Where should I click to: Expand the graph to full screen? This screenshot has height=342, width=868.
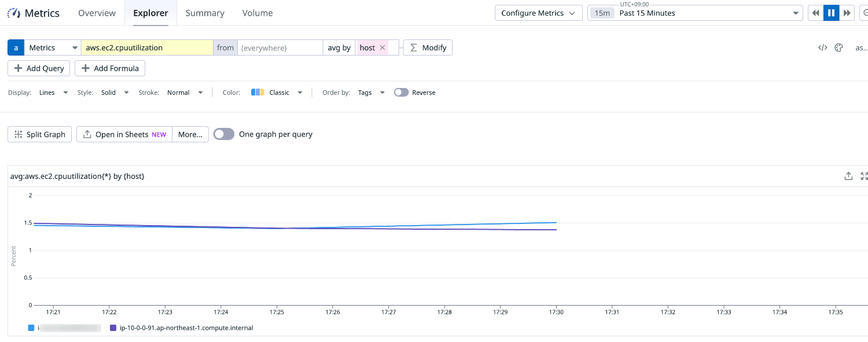coord(864,176)
